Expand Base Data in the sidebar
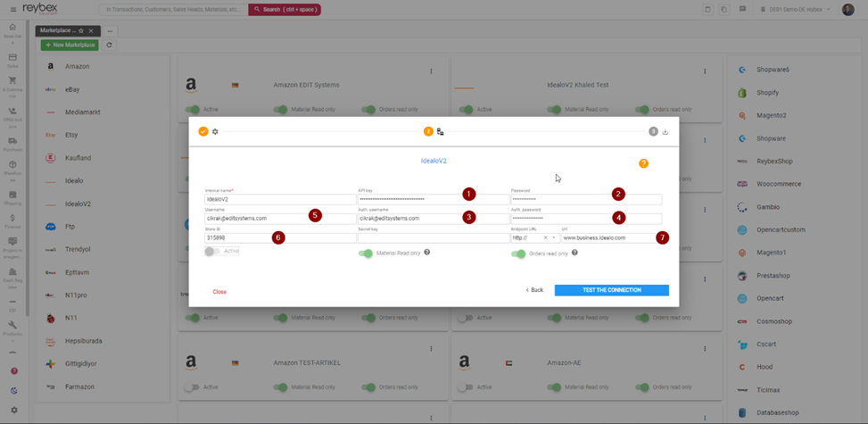The width and height of the screenshot is (868, 424). click(12, 33)
